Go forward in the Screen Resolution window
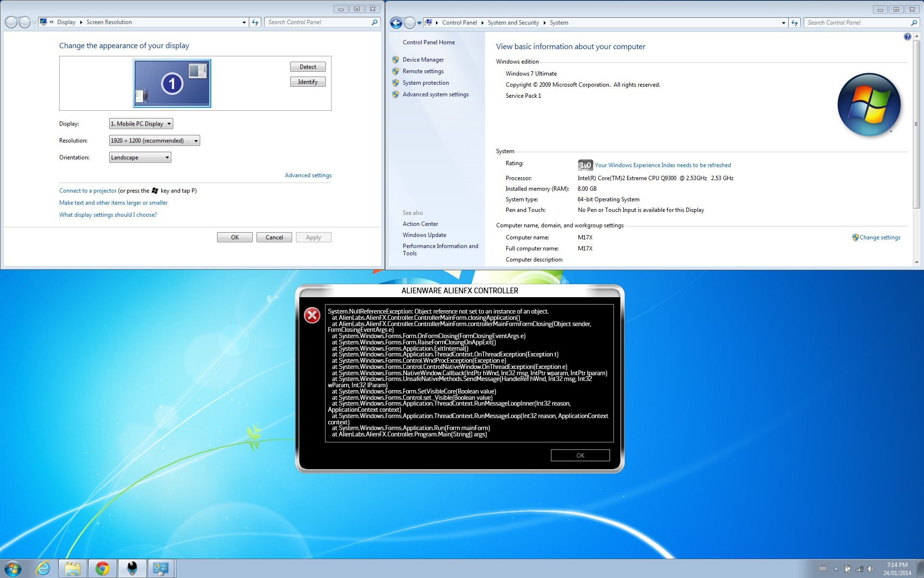The image size is (924, 578). click(x=25, y=22)
